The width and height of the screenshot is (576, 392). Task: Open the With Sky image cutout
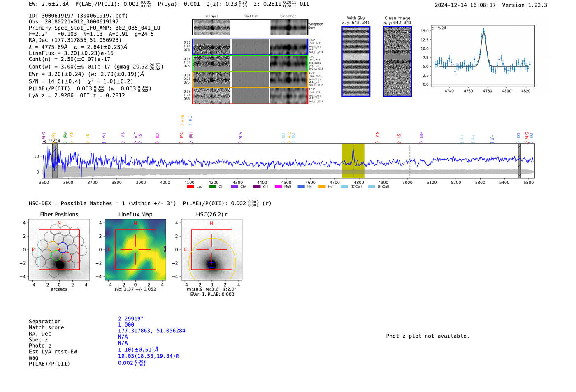tap(356, 61)
